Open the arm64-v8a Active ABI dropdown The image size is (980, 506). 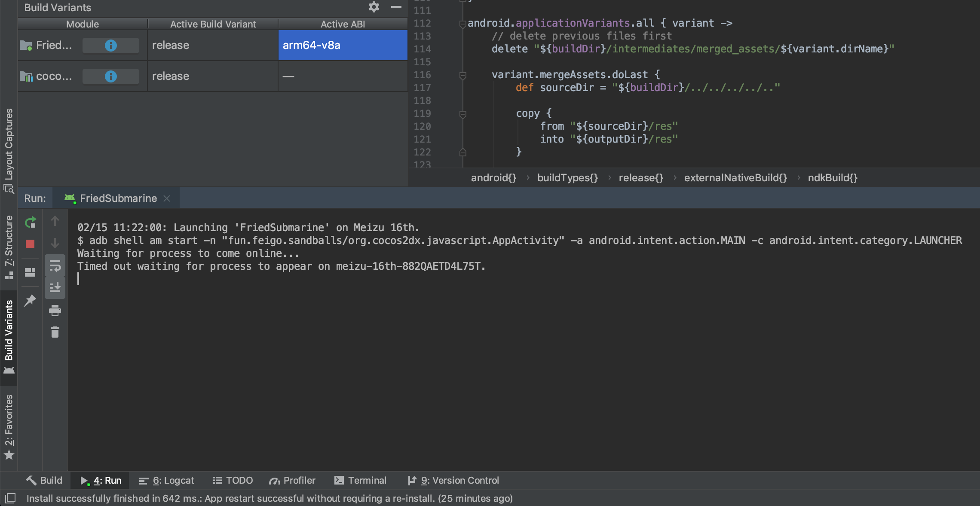point(343,45)
